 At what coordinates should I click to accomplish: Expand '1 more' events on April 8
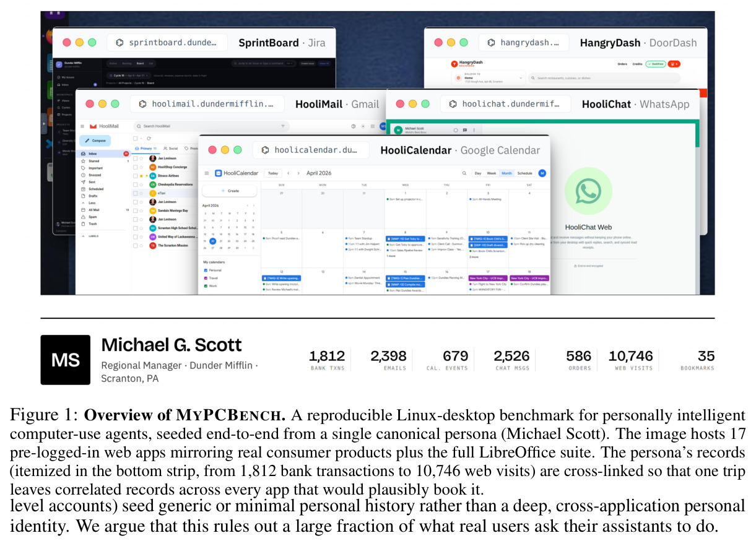click(391, 256)
